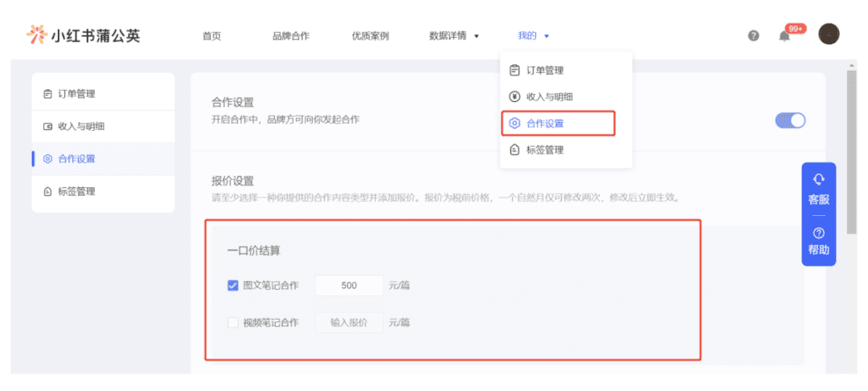Toggle the 合作设置 cooperation switch
The image size is (868, 391).
(x=790, y=120)
